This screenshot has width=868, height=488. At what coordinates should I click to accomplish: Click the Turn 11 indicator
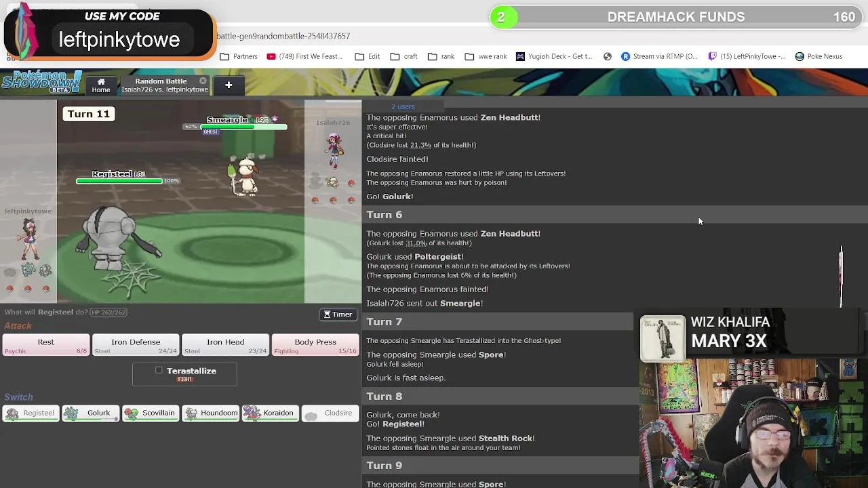pyautogui.click(x=88, y=114)
